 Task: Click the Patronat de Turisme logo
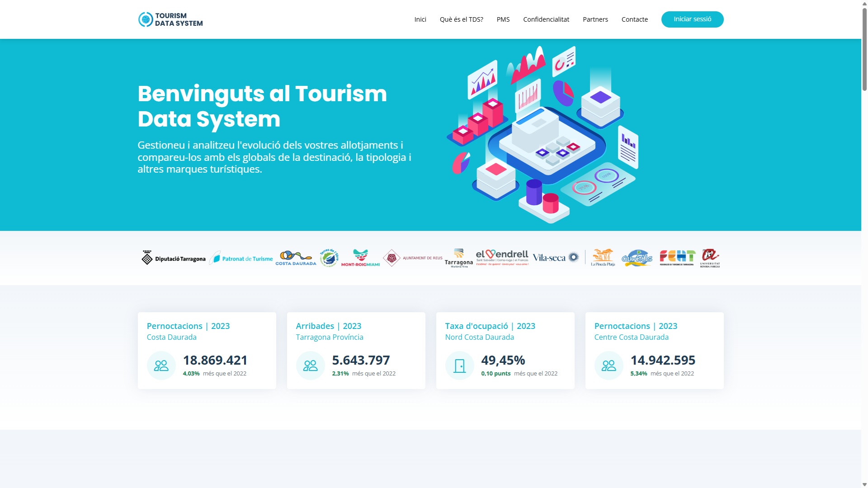pos(242,258)
